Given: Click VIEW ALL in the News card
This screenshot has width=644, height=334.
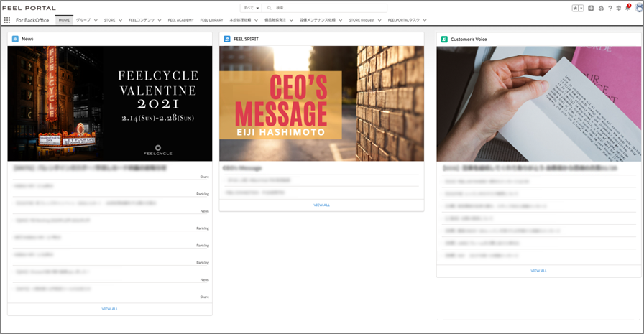Looking at the screenshot, I should click(110, 309).
